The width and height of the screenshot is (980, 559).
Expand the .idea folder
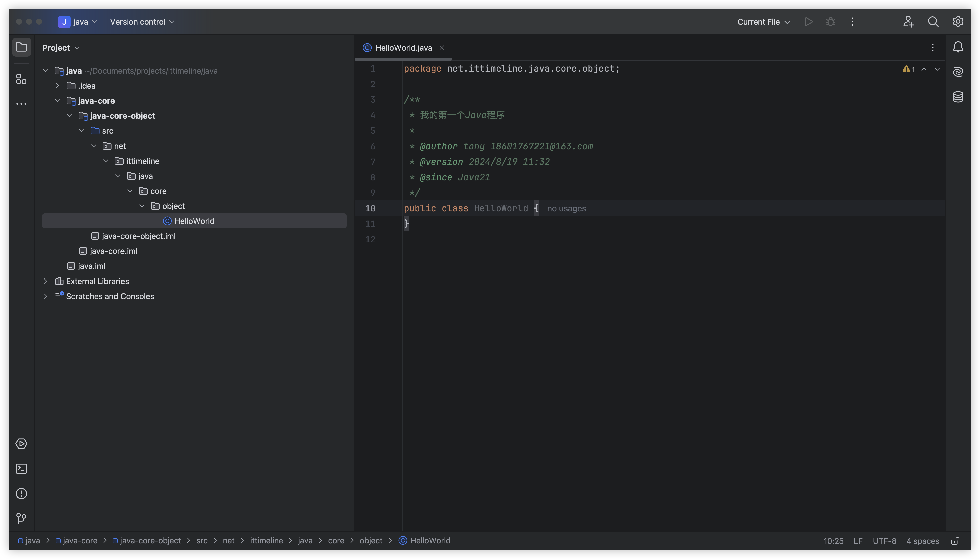point(57,86)
